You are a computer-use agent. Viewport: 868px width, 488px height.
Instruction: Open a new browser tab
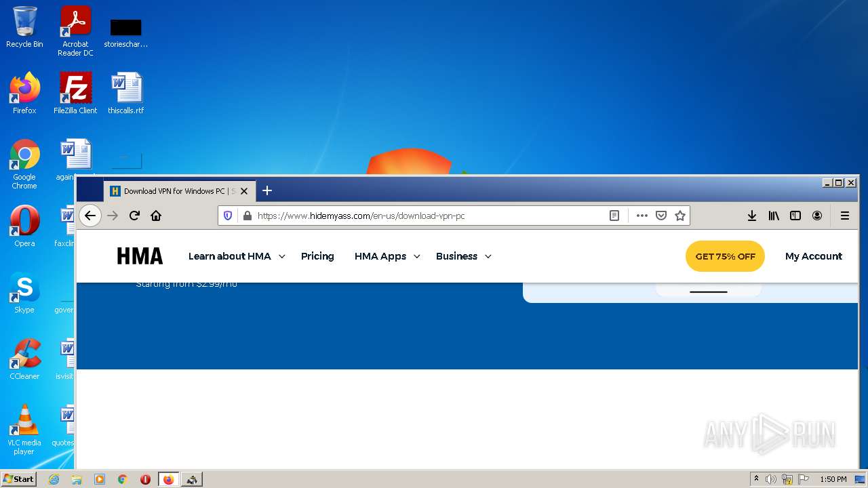(x=267, y=190)
